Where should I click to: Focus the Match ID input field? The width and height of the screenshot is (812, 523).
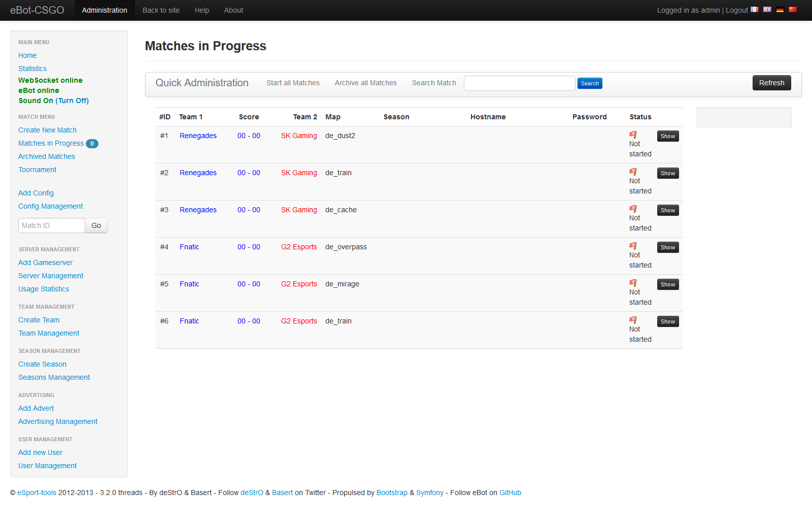(52, 225)
